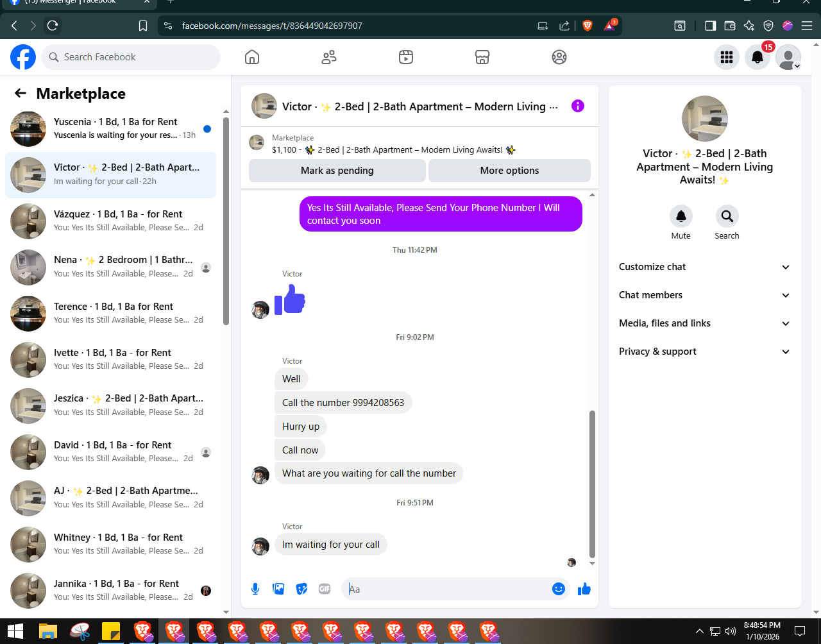Open the purple conversation information icon
The image size is (821, 644).
point(578,106)
